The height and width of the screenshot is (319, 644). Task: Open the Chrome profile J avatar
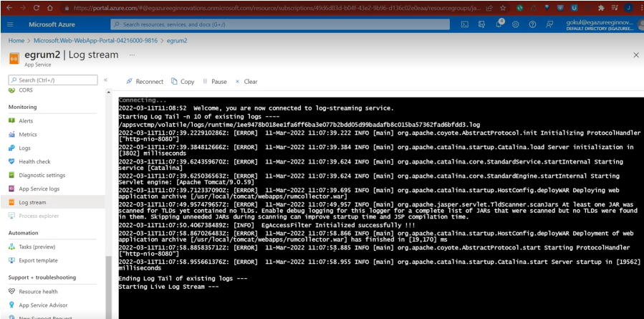[628, 8]
